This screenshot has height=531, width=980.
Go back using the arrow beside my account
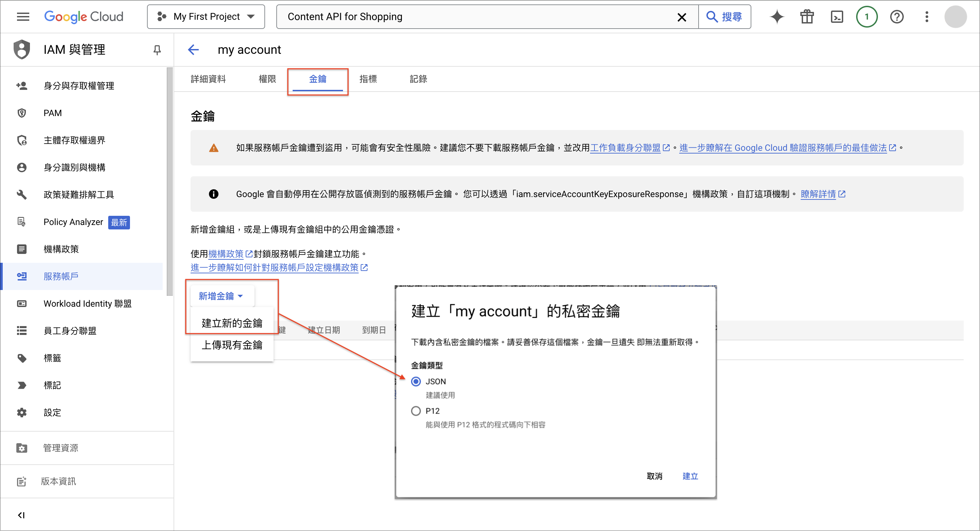click(194, 49)
